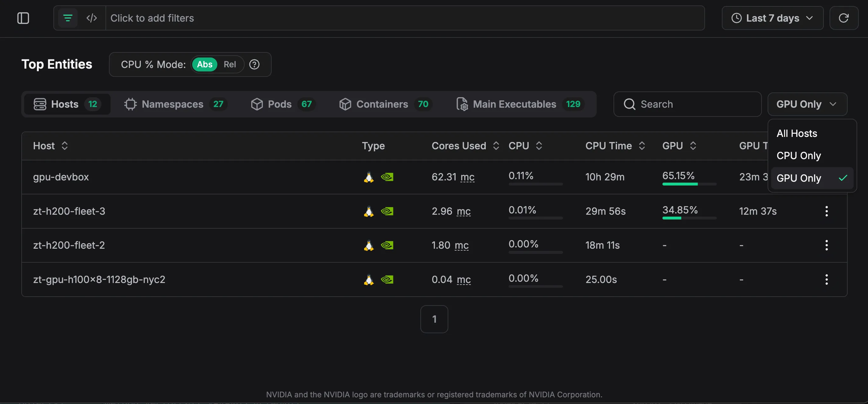Open the GPU Only filter dropdown
The height and width of the screenshot is (404, 868).
pyautogui.click(x=807, y=104)
